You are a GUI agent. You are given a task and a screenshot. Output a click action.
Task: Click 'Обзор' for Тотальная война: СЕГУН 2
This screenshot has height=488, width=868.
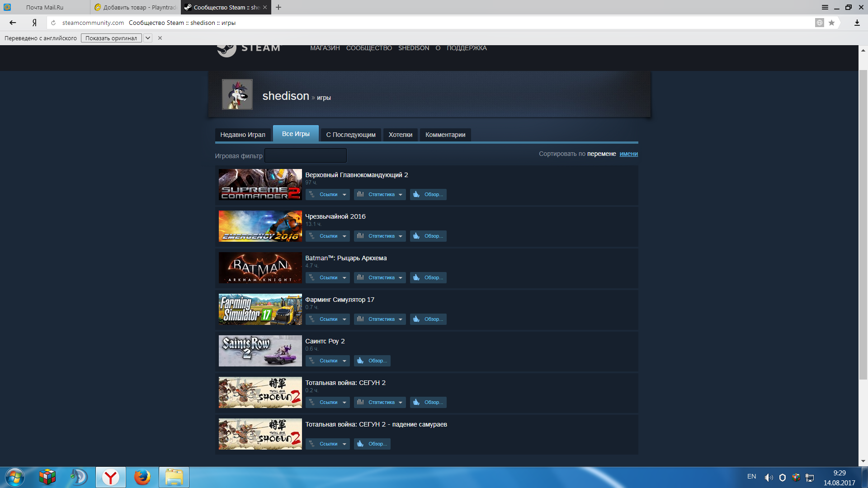pos(428,402)
